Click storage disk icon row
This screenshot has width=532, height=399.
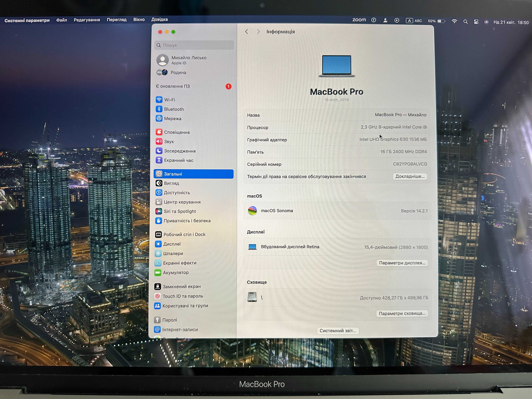click(x=337, y=298)
